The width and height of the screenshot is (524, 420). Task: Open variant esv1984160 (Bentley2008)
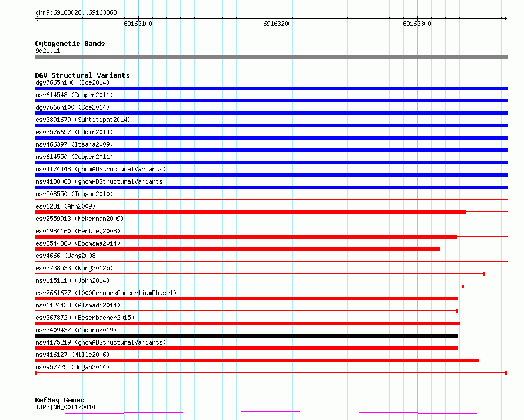[x=78, y=231]
